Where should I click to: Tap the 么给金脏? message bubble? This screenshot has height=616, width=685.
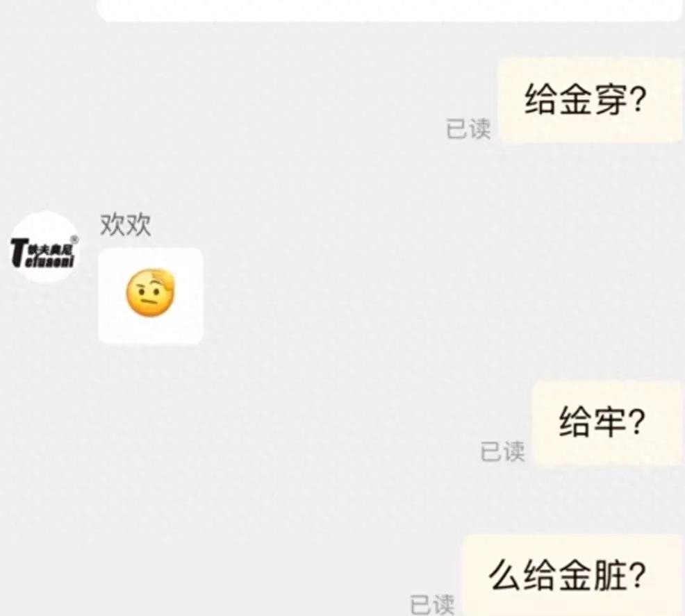point(572,576)
